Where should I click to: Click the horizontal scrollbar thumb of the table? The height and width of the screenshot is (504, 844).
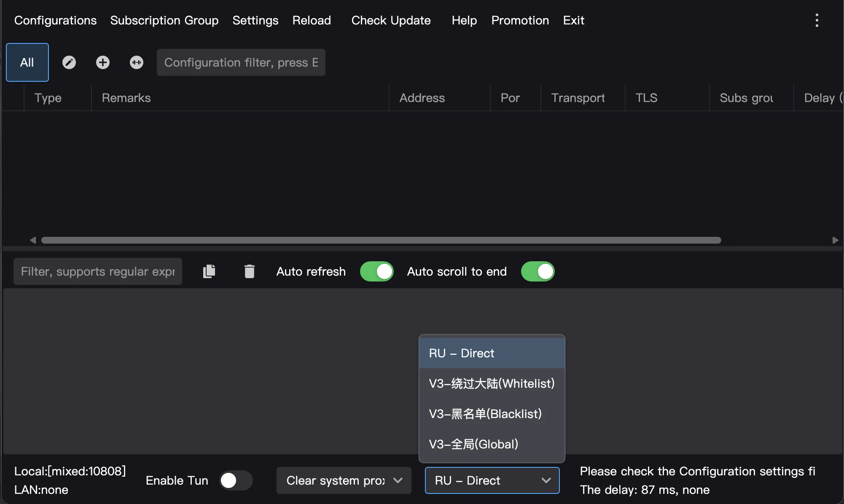pyautogui.click(x=381, y=240)
